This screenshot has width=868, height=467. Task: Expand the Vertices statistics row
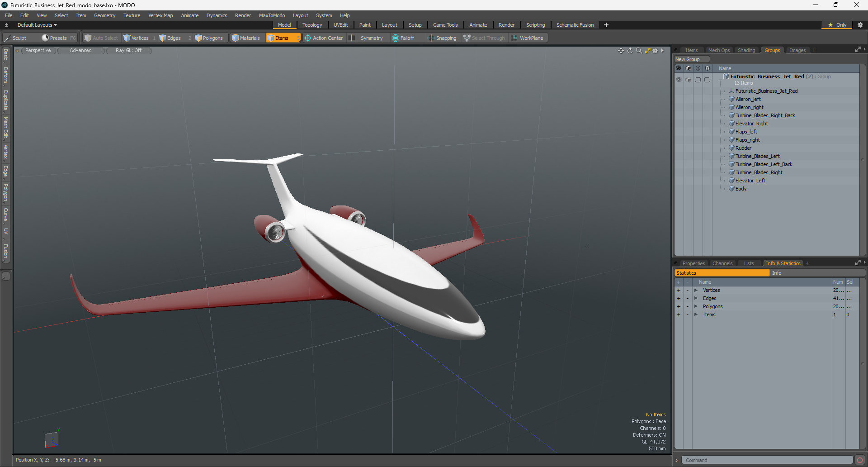click(x=696, y=291)
